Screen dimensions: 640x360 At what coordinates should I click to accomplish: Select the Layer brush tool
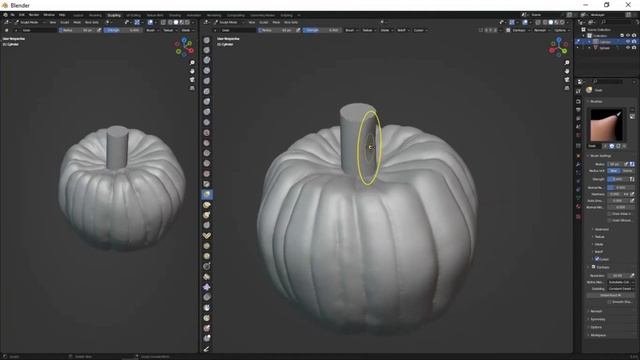tap(207, 91)
